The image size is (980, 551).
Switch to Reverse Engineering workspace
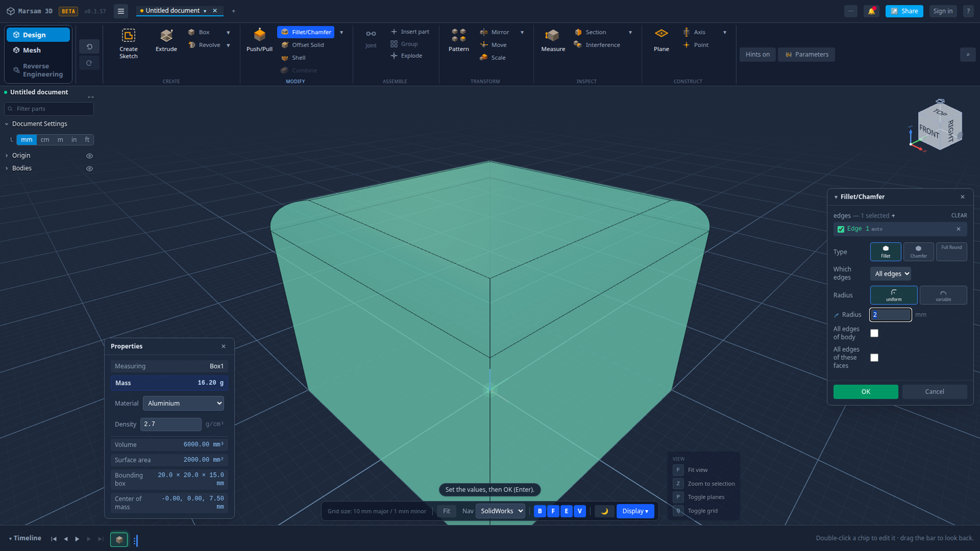click(38, 70)
